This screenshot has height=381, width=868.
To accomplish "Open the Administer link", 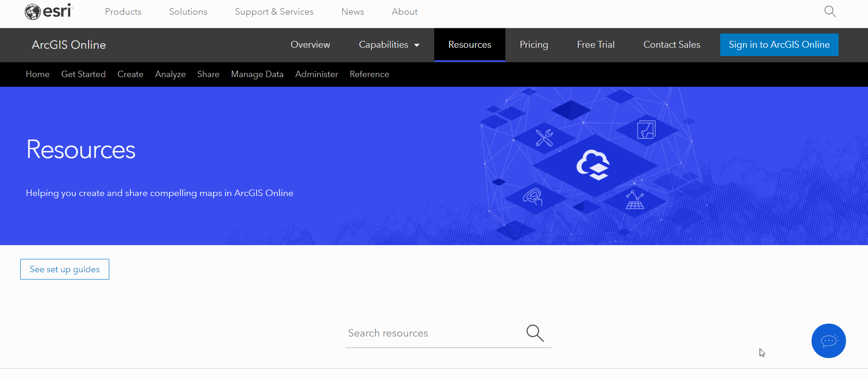I will [x=317, y=74].
